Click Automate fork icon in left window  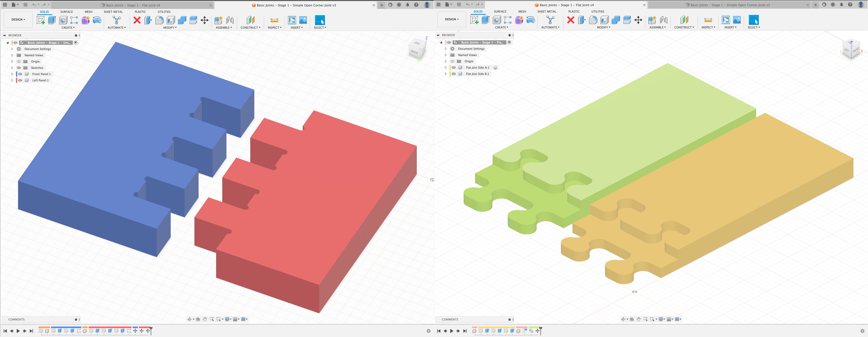click(x=117, y=20)
